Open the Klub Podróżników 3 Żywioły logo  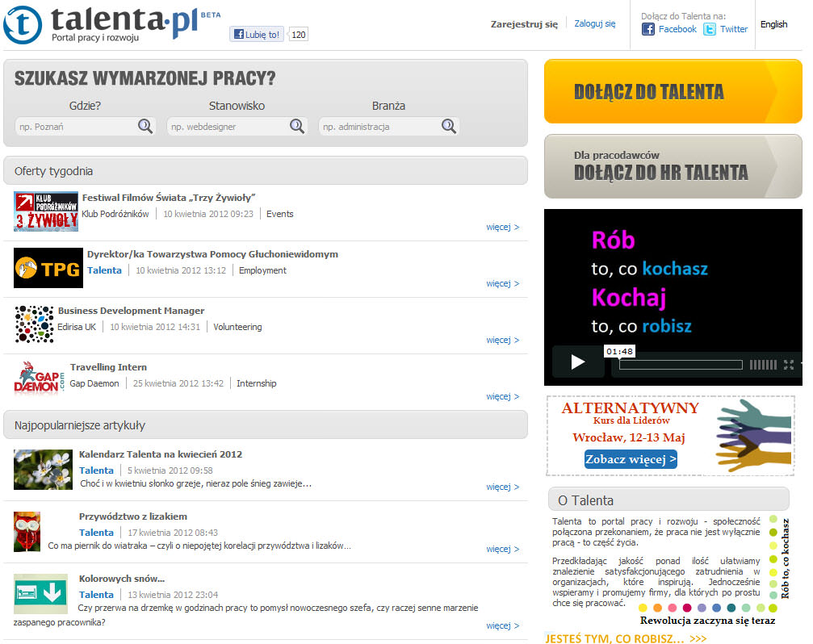[x=46, y=211]
